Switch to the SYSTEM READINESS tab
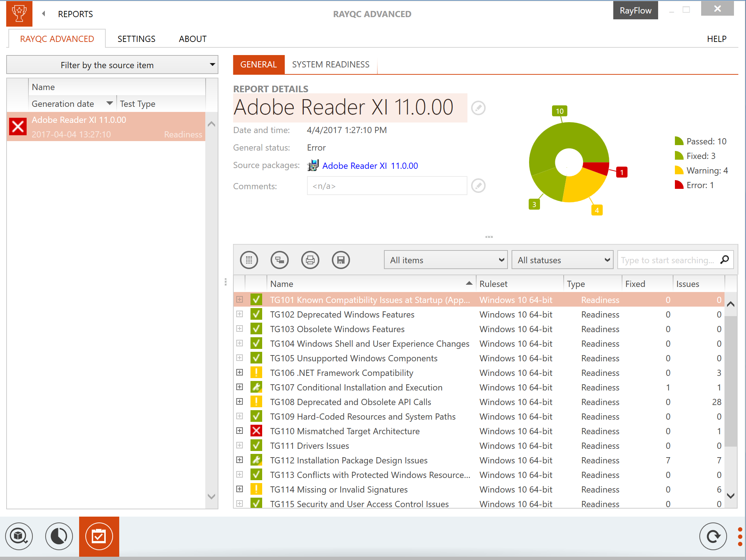Viewport: 746px width, 560px height. (x=331, y=65)
